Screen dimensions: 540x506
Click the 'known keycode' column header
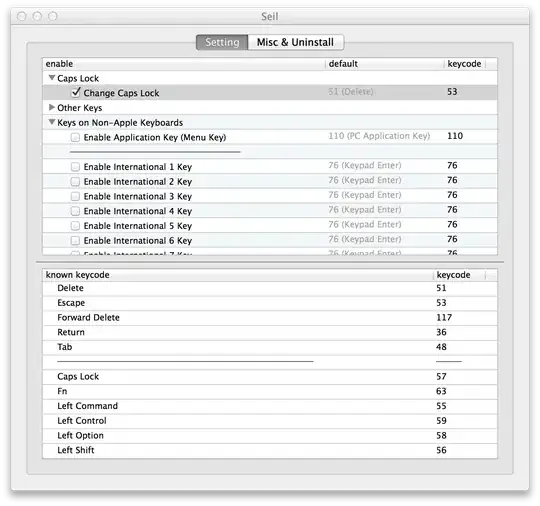pos(238,275)
